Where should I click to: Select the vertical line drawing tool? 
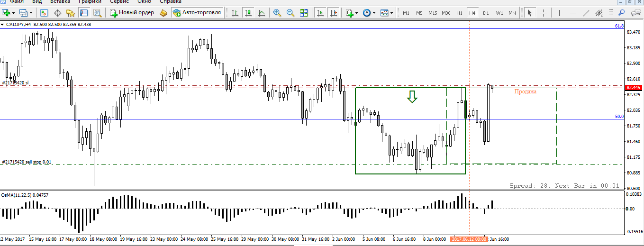click(560, 13)
